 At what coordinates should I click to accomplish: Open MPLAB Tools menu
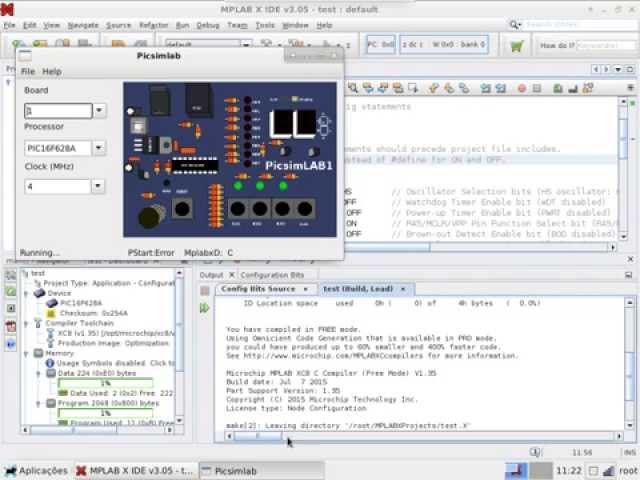[265, 25]
